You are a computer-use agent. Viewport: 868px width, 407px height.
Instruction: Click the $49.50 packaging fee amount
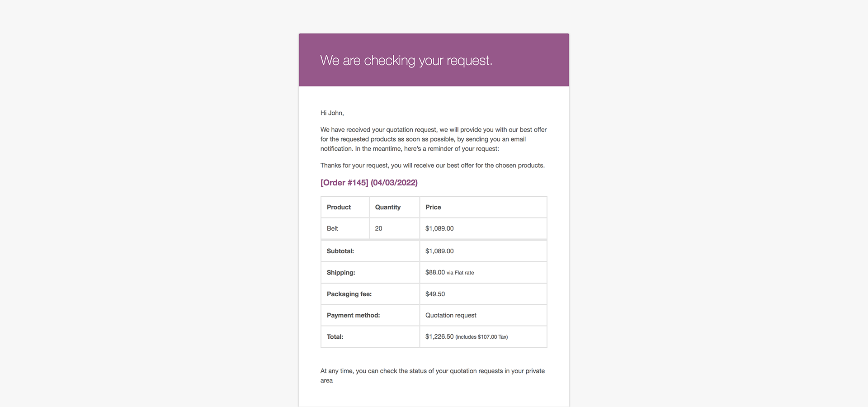(x=435, y=294)
